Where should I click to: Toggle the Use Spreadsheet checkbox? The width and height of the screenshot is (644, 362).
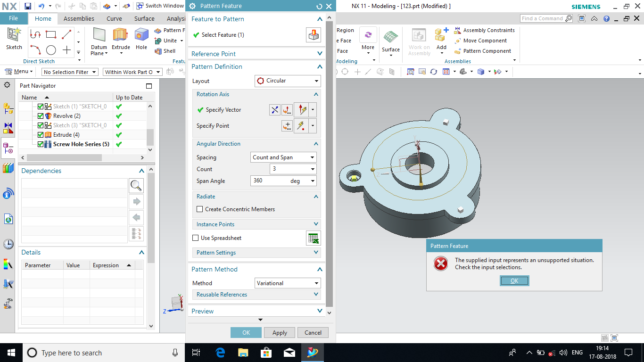tap(196, 238)
